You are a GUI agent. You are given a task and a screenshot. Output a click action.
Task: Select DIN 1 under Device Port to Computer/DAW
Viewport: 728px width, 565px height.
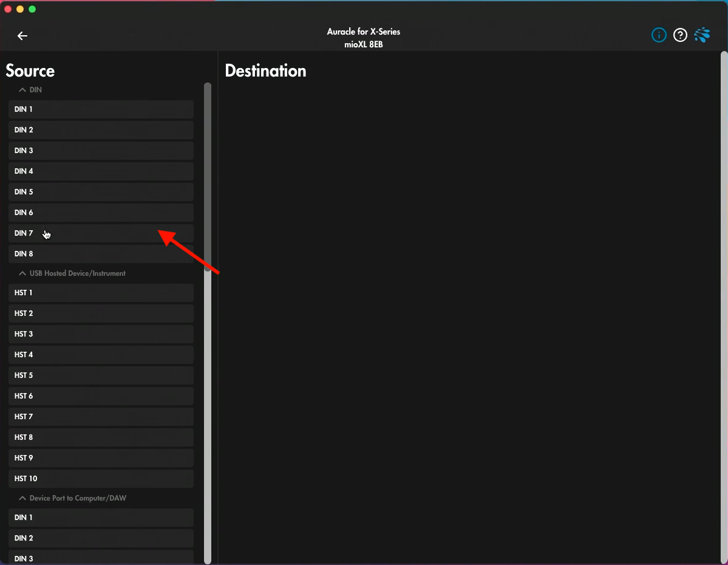point(101,518)
